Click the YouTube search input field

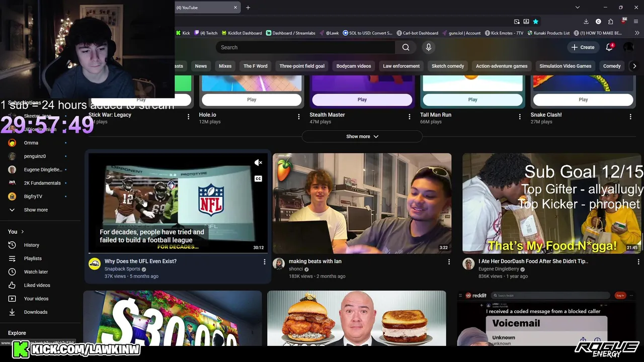(x=306, y=47)
